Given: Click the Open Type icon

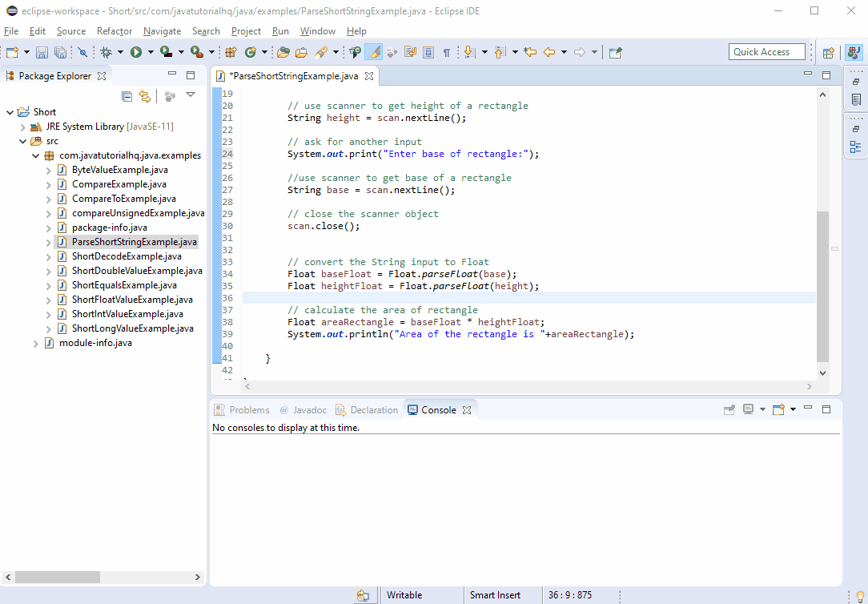Looking at the screenshot, I should click(283, 52).
